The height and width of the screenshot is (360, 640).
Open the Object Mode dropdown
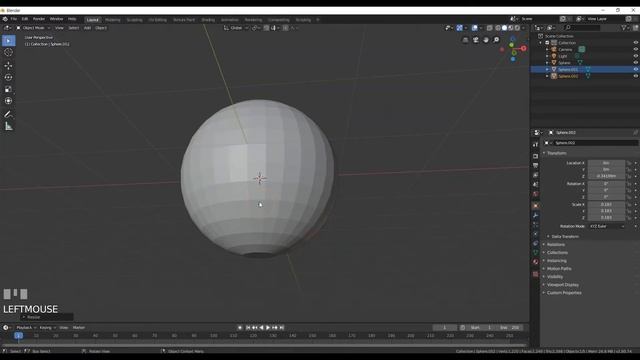33,28
